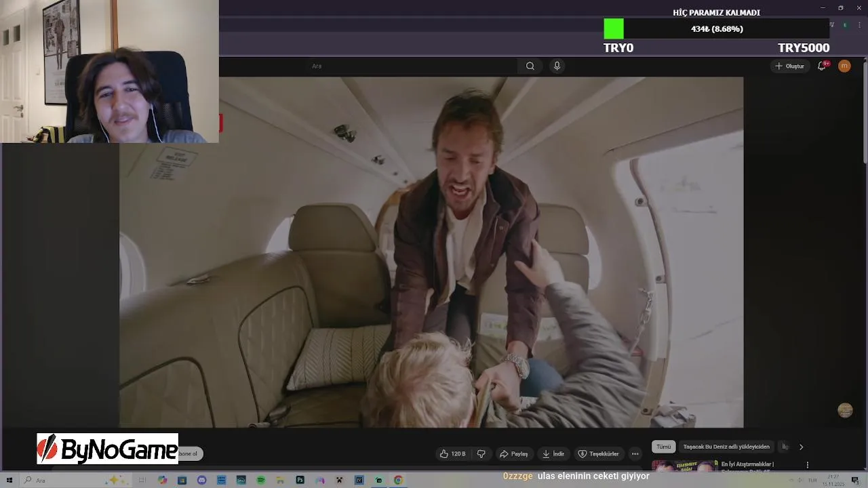
Task: Open Task View in taskbar
Action: click(142, 480)
